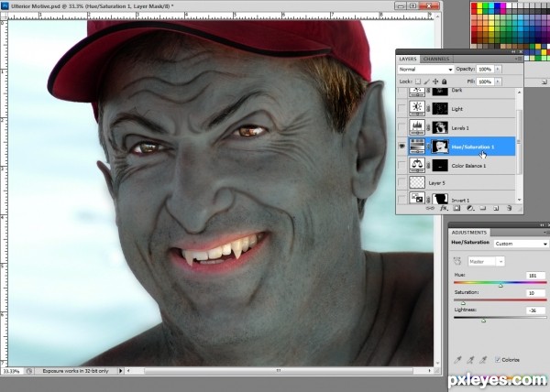This screenshot has height=392, width=550.
Task: Select the Levels 1 layer name
Action: click(460, 128)
